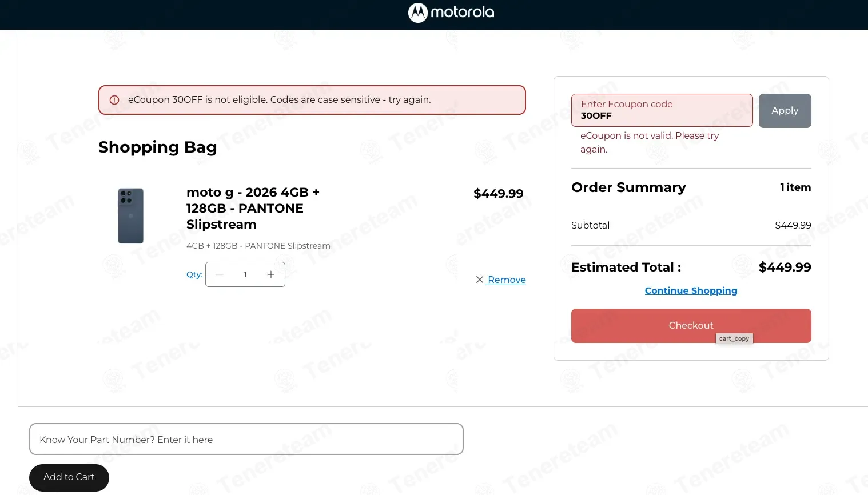This screenshot has width=868, height=495.
Task: Apply the entered eCoupon code
Action: 785,111
